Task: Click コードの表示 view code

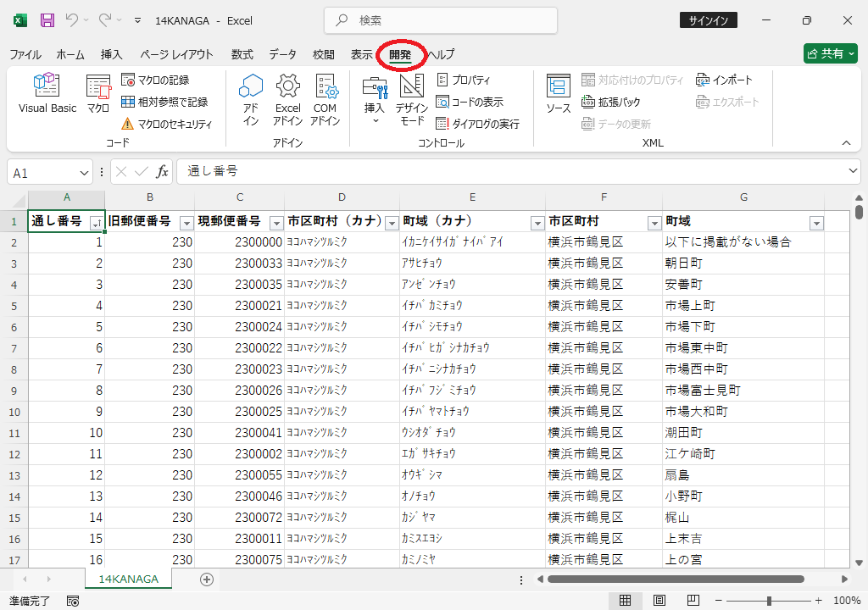Action: point(470,102)
